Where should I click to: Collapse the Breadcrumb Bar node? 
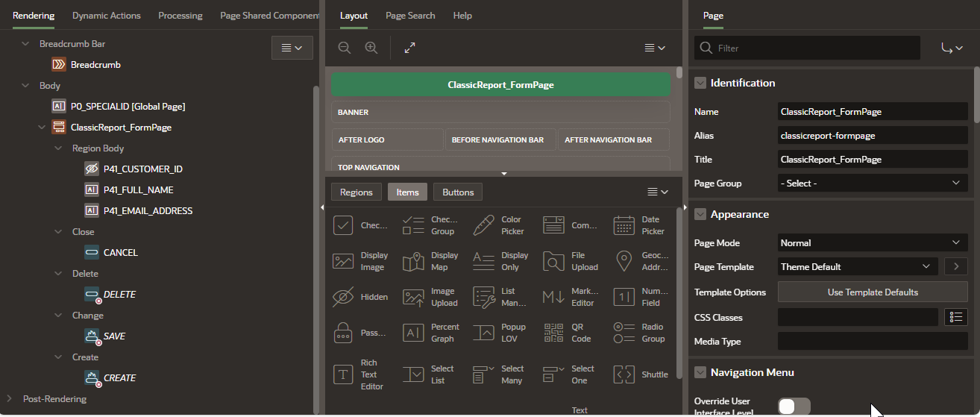coord(27,44)
